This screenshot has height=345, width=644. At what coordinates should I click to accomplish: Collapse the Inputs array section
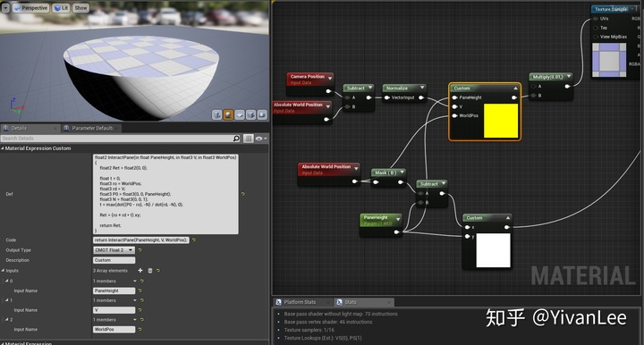coord(3,271)
